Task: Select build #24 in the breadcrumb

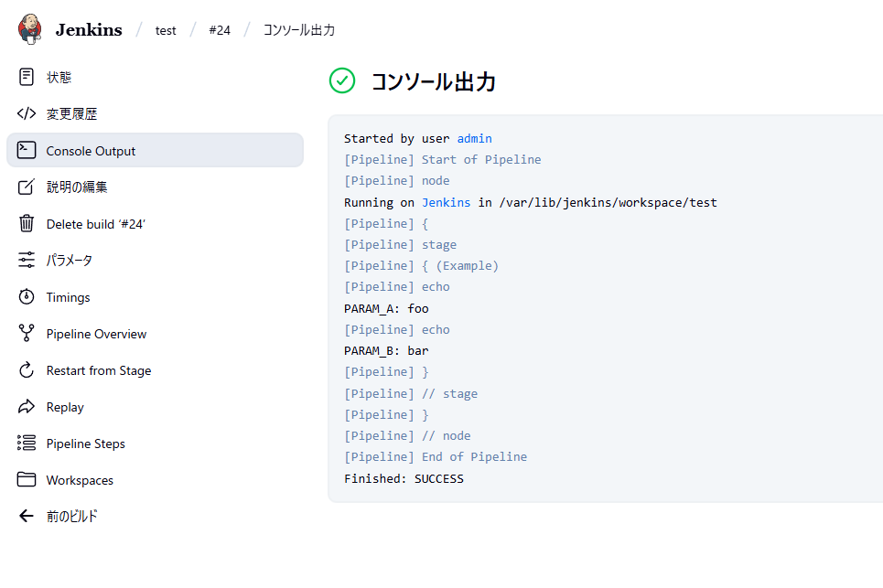Action: [220, 30]
